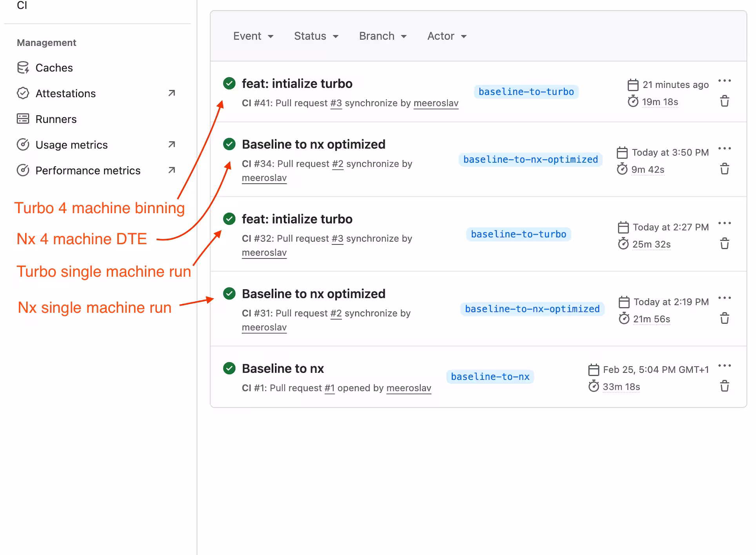Open options menu for the Feb 25 run

click(724, 365)
